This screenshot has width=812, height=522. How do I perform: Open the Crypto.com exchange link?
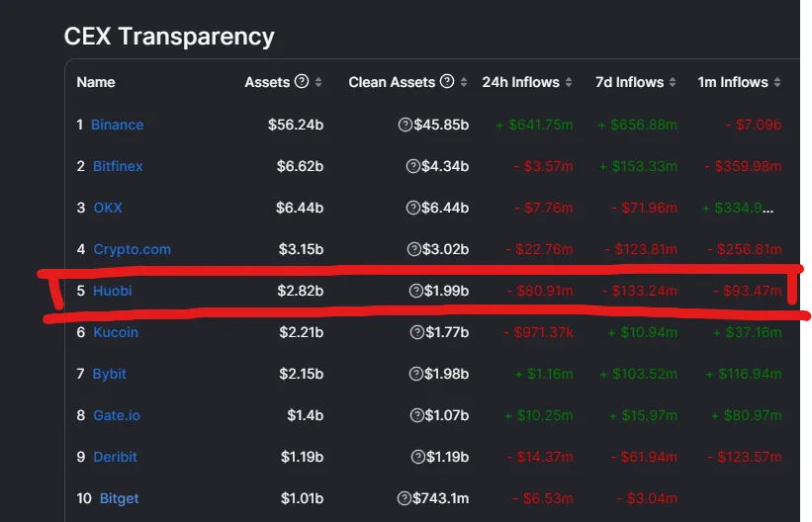coord(133,249)
